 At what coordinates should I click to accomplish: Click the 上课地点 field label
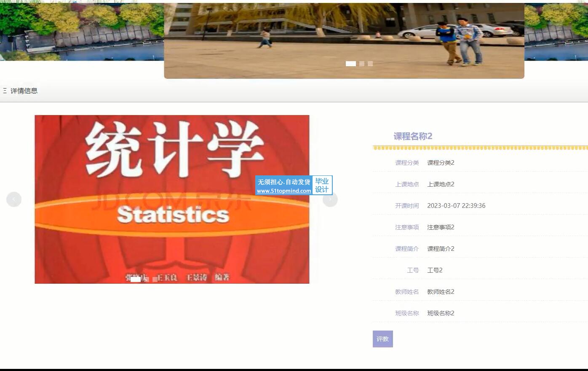click(407, 184)
